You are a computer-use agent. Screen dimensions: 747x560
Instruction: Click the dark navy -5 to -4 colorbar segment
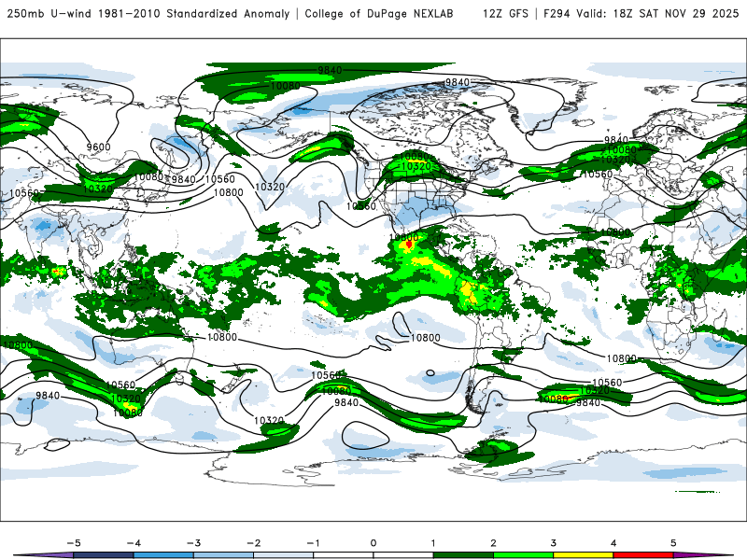[x=104, y=555]
